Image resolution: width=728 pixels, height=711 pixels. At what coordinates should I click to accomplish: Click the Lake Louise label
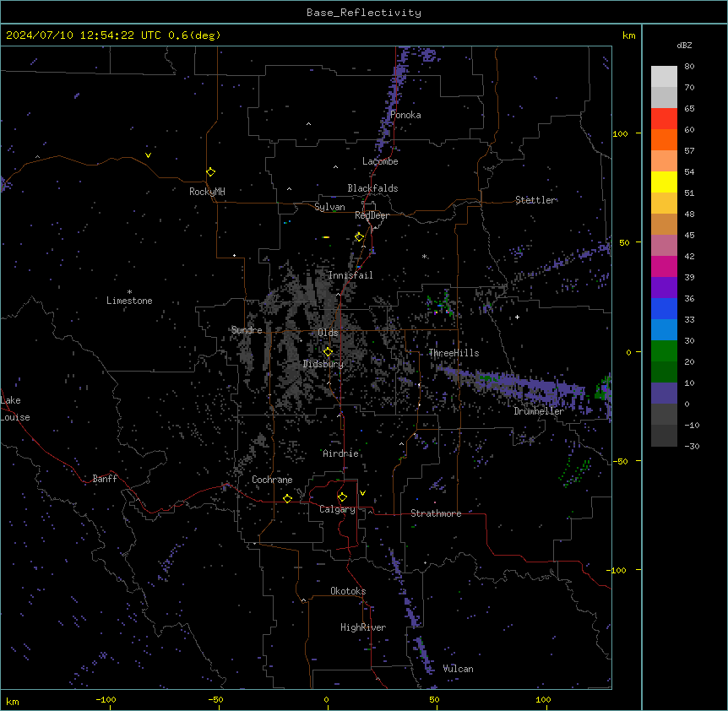pos(15,409)
